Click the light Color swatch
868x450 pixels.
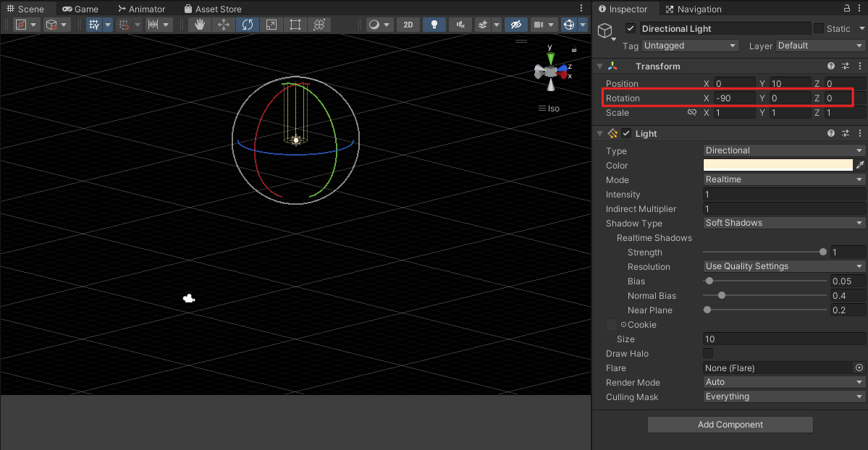click(778, 165)
